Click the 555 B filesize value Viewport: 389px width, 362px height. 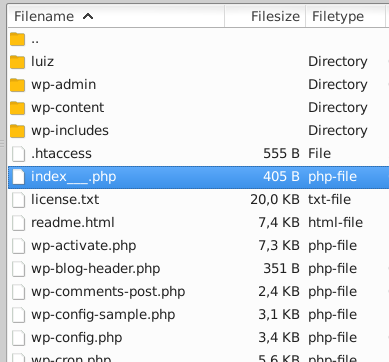pyautogui.click(x=281, y=154)
